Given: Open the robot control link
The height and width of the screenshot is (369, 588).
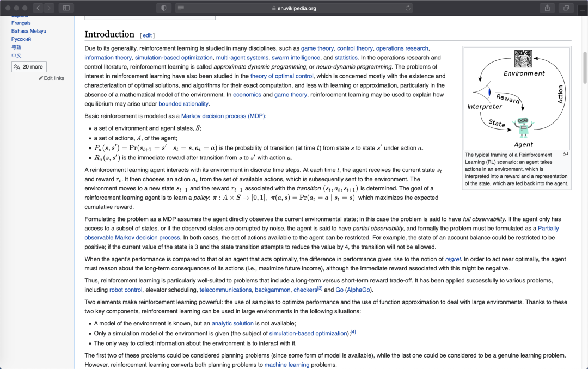Looking at the screenshot, I should click(126, 290).
